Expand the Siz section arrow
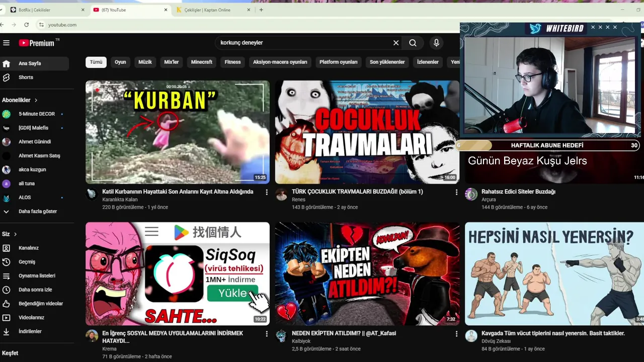The width and height of the screenshot is (644, 362). pos(15,234)
